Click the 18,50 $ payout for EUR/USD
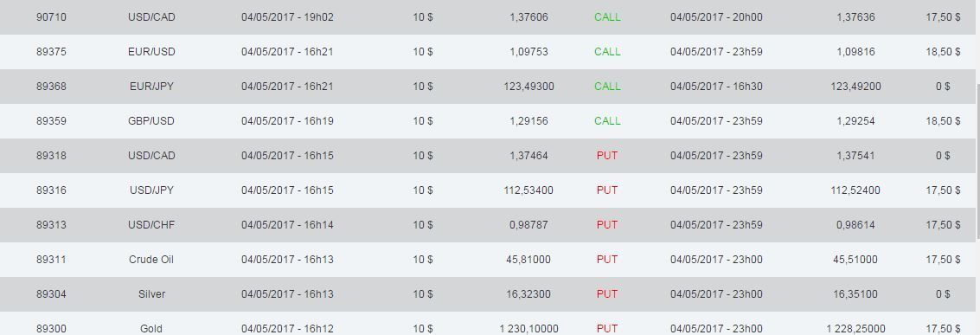The image size is (980, 335). pos(943,52)
